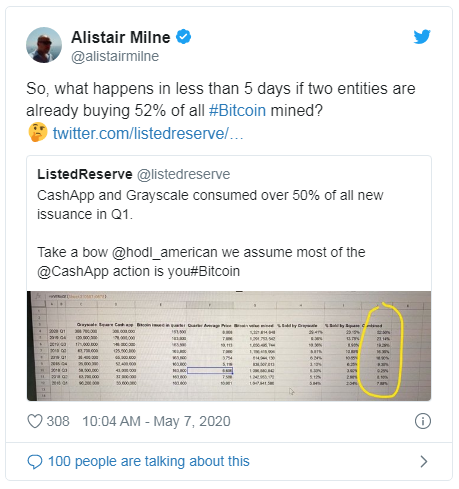
Task: Click the thinking face emoji
Action: (38, 132)
